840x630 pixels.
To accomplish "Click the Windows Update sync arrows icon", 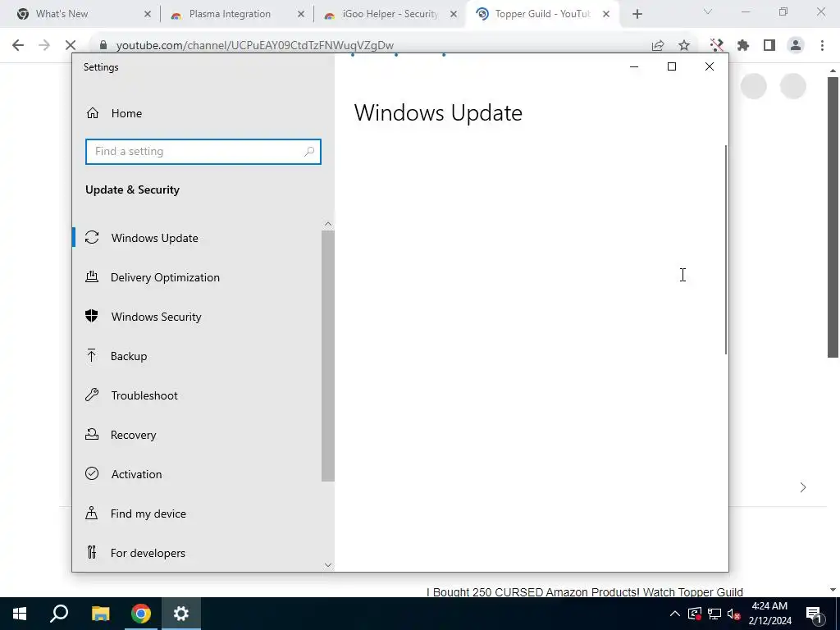I will tap(92, 237).
